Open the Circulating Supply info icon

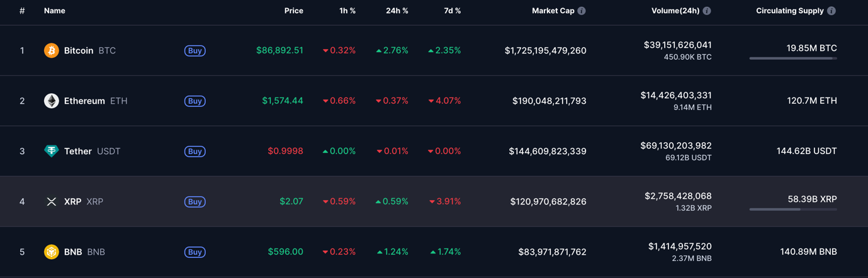pyautogui.click(x=831, y=11)
